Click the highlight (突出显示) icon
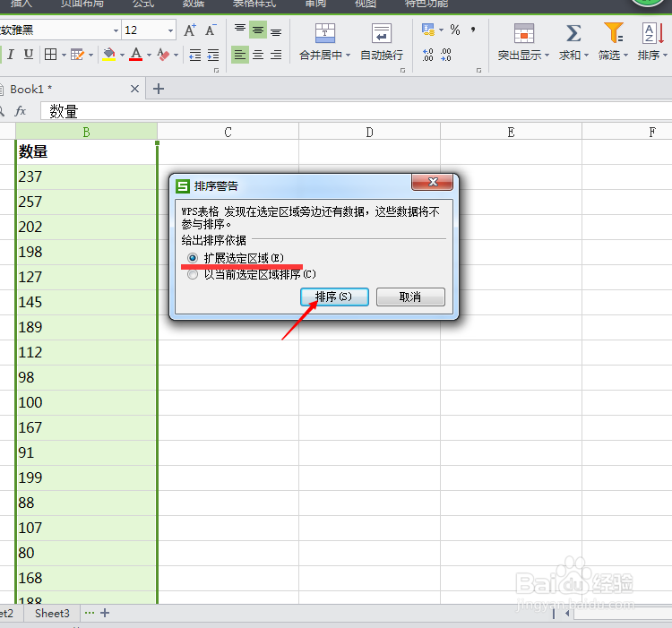 [x=524, y=33]
